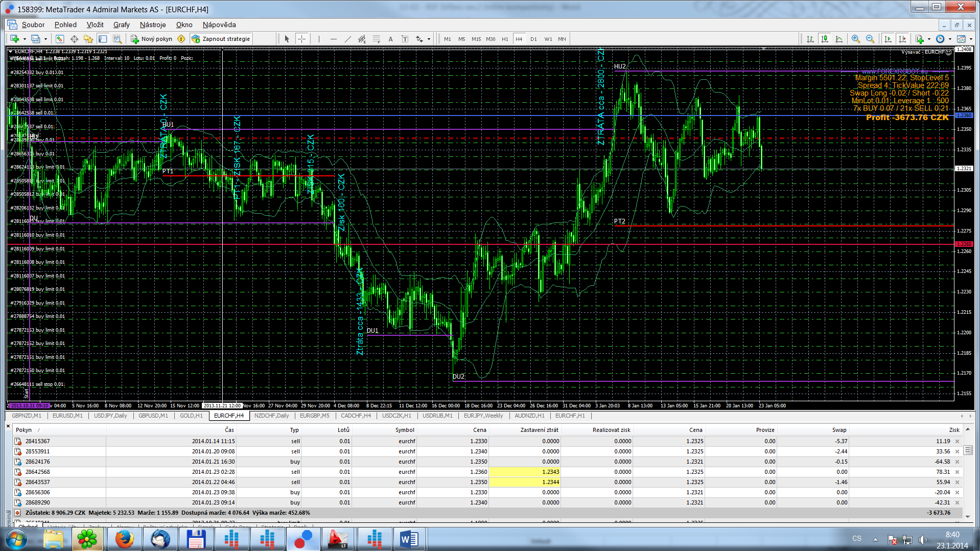Open the chart templates icon

(961, 39)
